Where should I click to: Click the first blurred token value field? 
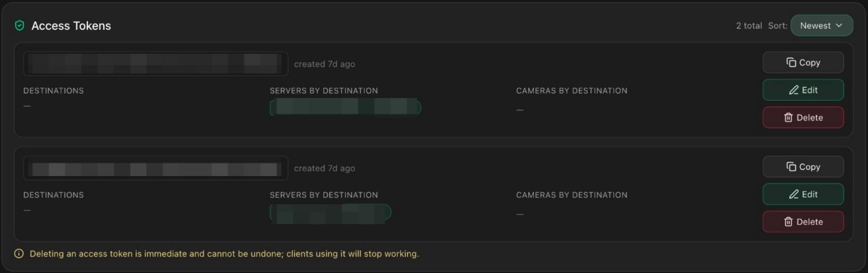(x=155, y=64)
